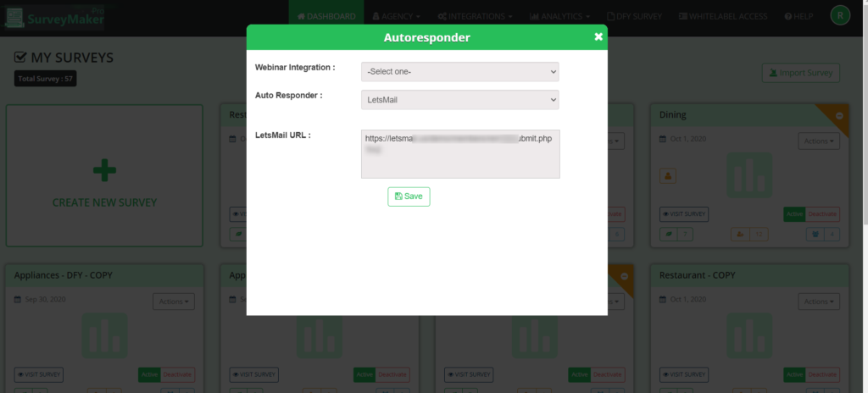This screenshot has width=868, height=393.
Task: Click the minus icon on the Dining card corner
Action: [x=839, y=116]
